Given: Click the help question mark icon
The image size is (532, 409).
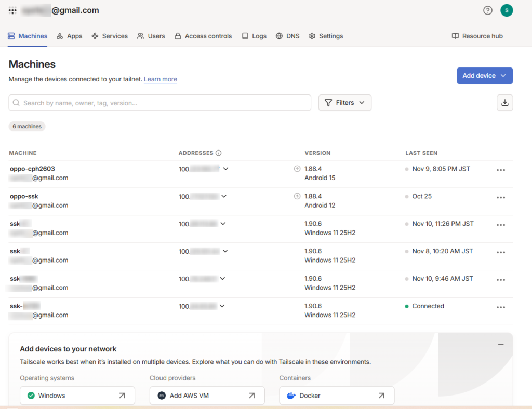Looking at the screenshot, I should pos(487,10).
